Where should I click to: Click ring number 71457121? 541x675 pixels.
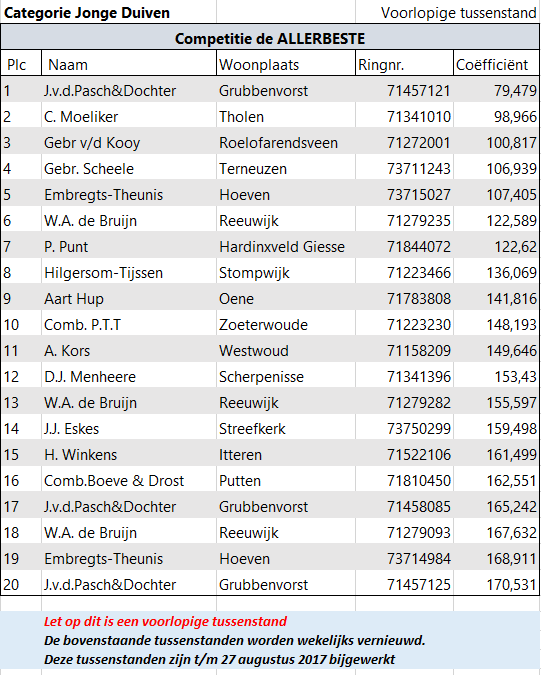coord(404,91)
